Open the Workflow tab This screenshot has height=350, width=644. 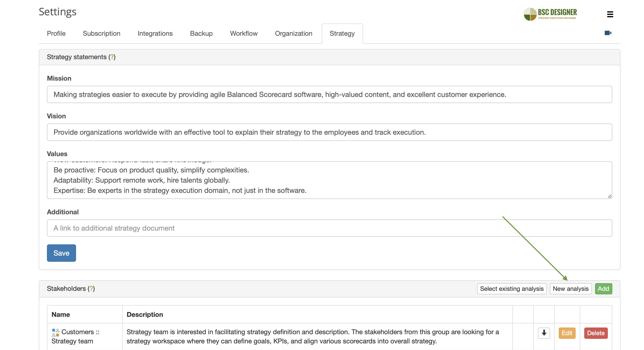(x=244, y=33)
